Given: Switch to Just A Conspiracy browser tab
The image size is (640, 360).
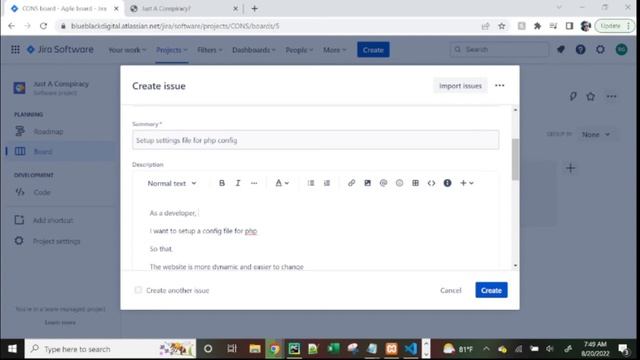Looking at the screenshot, I should [184, 8].
